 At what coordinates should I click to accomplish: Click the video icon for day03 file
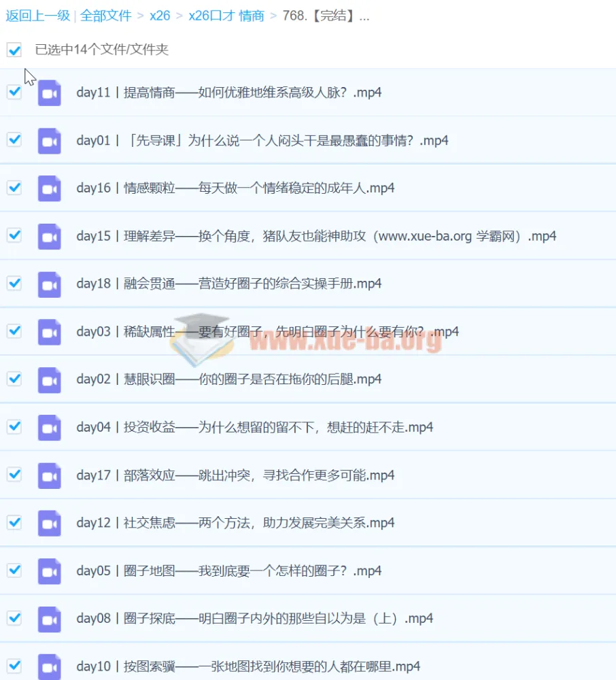pyautogui.click(x=49, y=333)
